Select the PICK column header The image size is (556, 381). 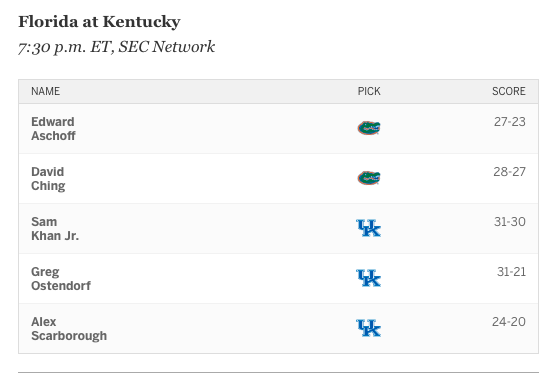click(x=369, y=91)
